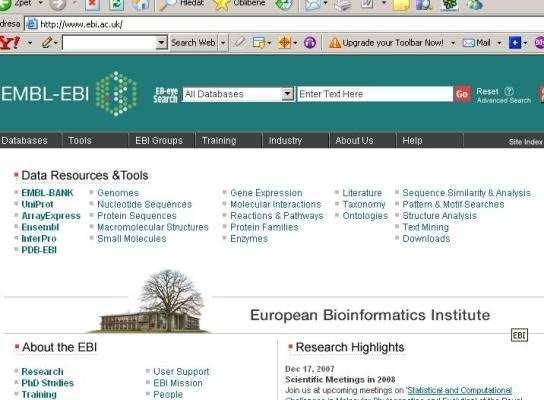The image size is (544, 400).
Task: Open the Statistical and Computational link
Action: [x=459, y=390]
